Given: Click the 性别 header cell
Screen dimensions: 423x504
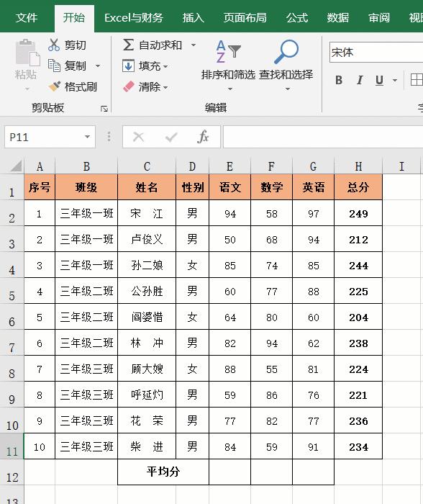Looking at the screenshot, I should 192,187.
